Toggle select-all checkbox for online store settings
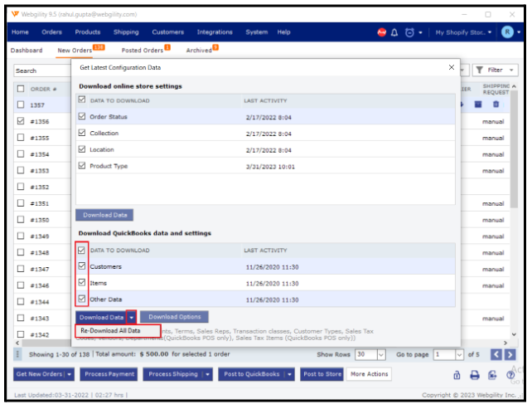Viewport: 532px width, 409px height. coord(82,100)
